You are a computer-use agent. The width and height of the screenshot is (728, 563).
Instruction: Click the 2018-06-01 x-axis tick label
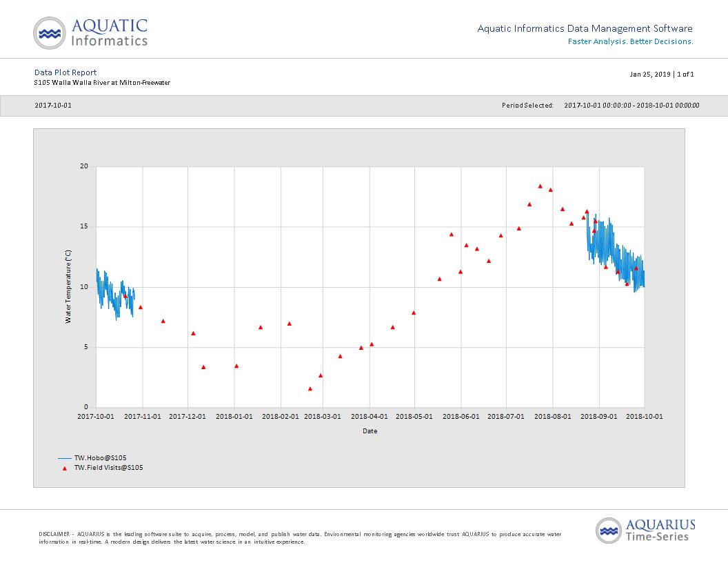tap(461, 417)
